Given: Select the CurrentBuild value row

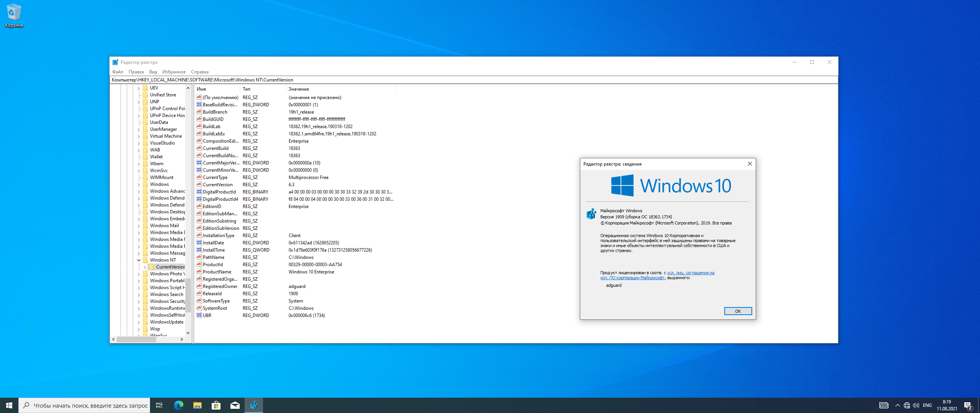Looking at the screenshot, I should 296,148.
